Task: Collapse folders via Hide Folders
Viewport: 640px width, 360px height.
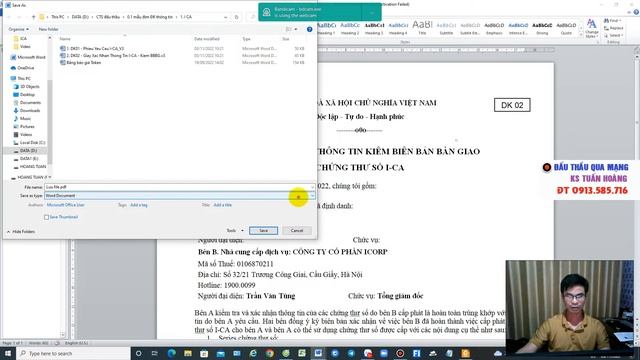Action: 20,232
